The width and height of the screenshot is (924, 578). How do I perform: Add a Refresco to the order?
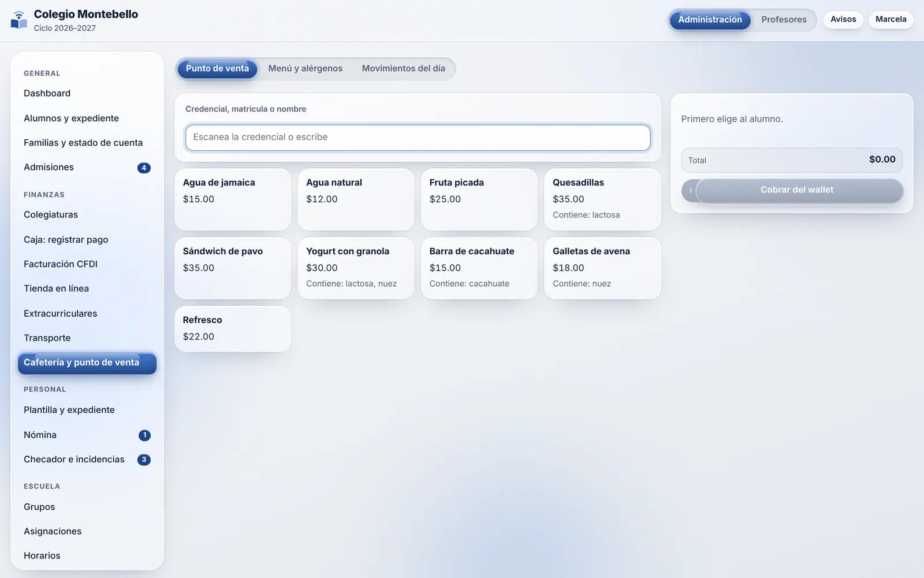coord(233,329)
